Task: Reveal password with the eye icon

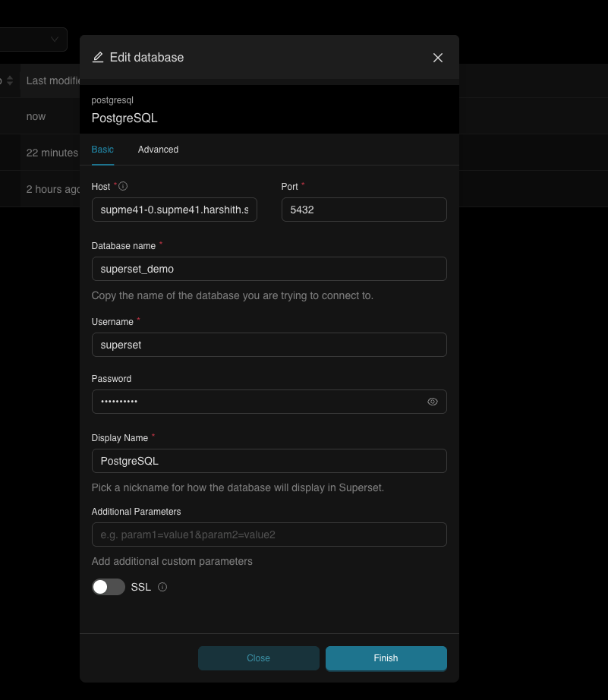Action: point(432,402)
